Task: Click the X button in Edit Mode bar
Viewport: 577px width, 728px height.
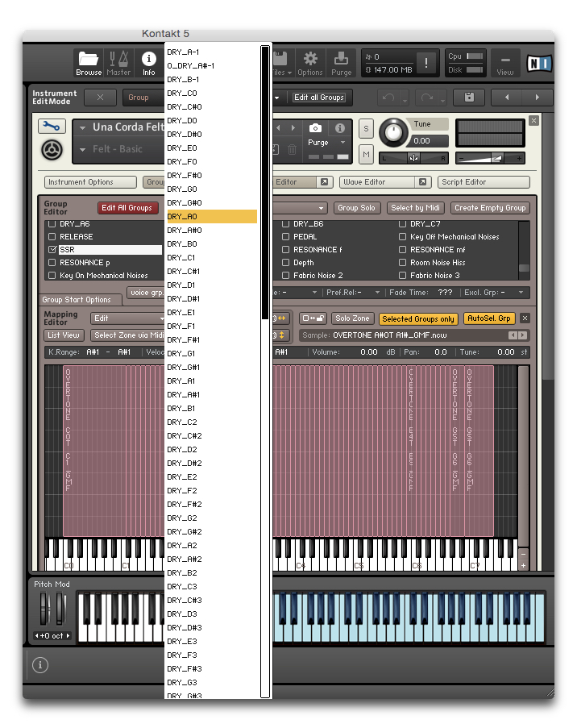Action: (100, 97)
